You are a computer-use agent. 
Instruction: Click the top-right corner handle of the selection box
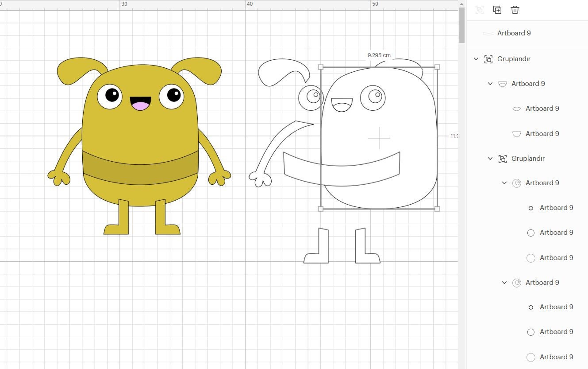point(437,66)
